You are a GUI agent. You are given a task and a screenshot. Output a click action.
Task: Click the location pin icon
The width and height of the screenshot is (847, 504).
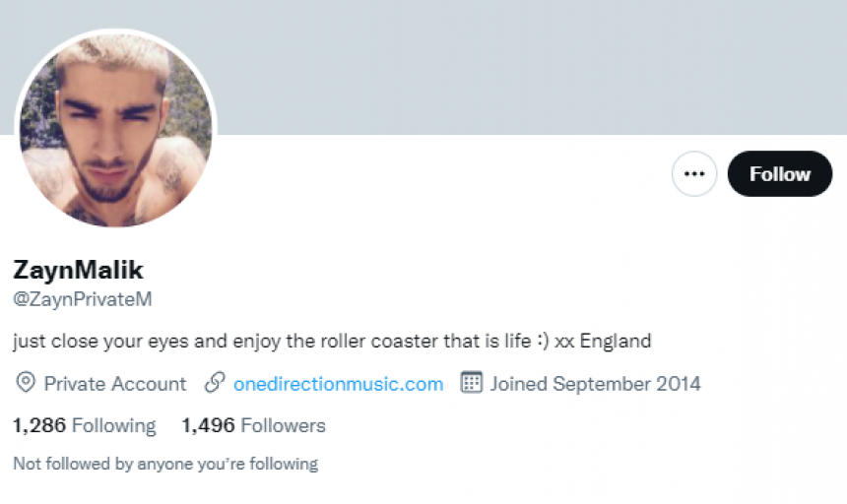(26, 383)
